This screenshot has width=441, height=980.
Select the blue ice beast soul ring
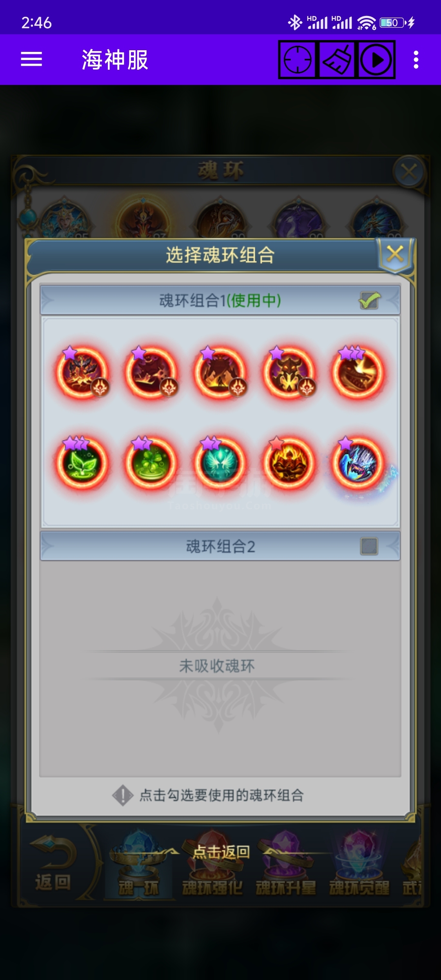358,463
